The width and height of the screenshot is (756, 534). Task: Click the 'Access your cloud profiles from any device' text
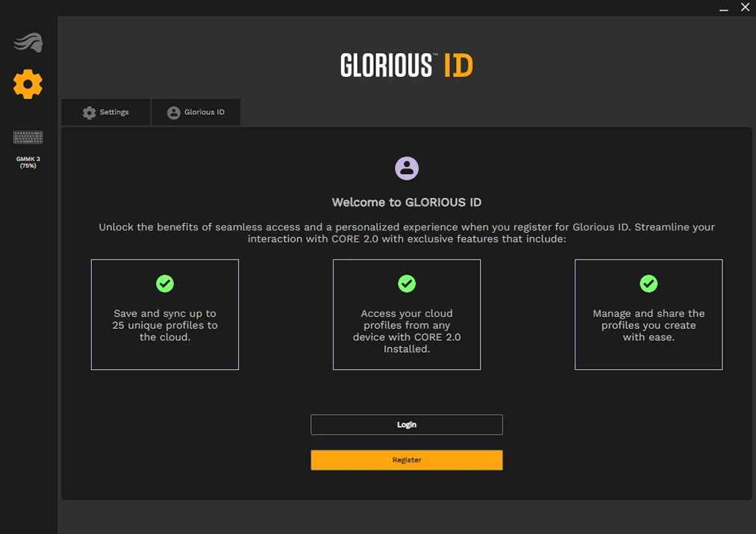407,331
